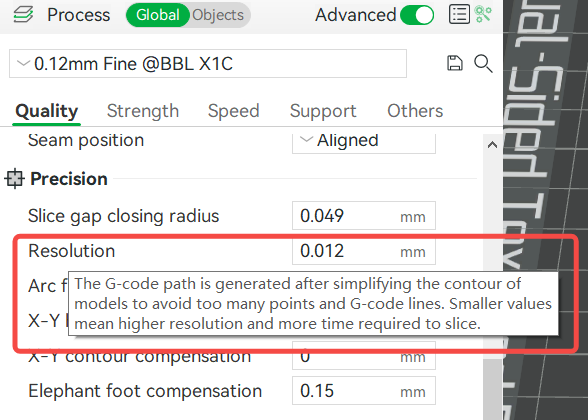
Task: Click the green gears preset icon
Action: point(483,14)
